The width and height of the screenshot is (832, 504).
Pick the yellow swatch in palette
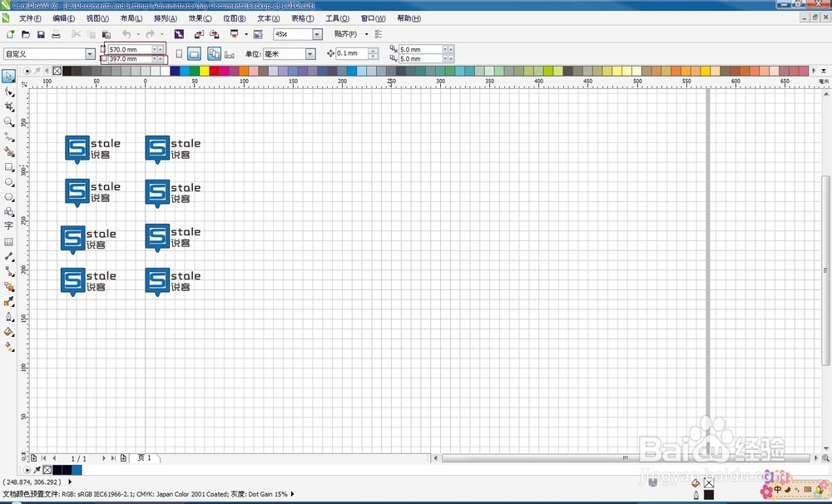tap(205, 71)
